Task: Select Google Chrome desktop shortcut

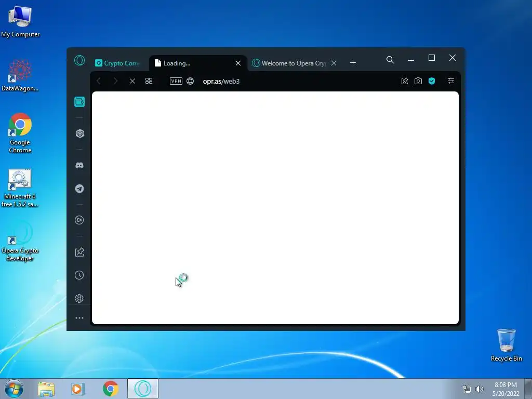Action: point(20,133)
